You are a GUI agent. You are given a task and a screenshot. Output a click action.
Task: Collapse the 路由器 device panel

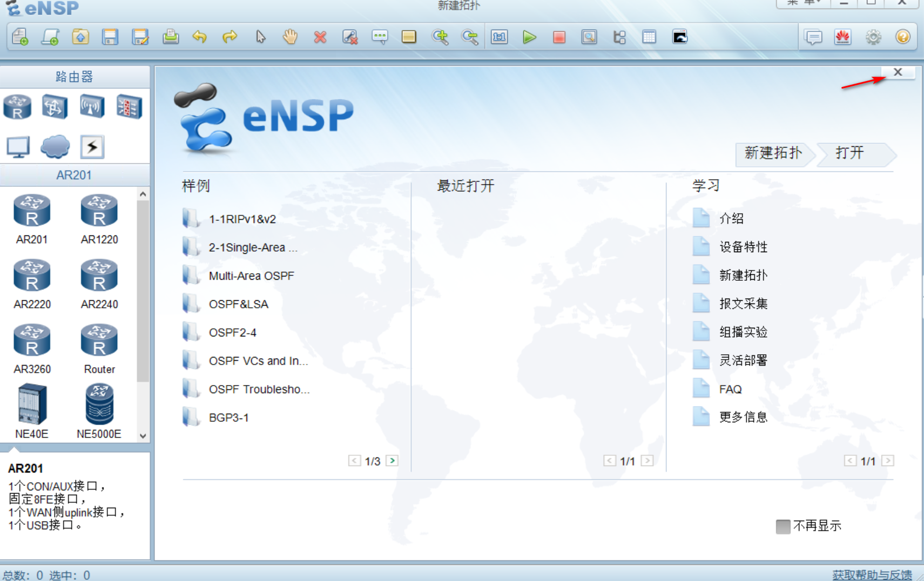pyautogui.click(x=75, y=76)
